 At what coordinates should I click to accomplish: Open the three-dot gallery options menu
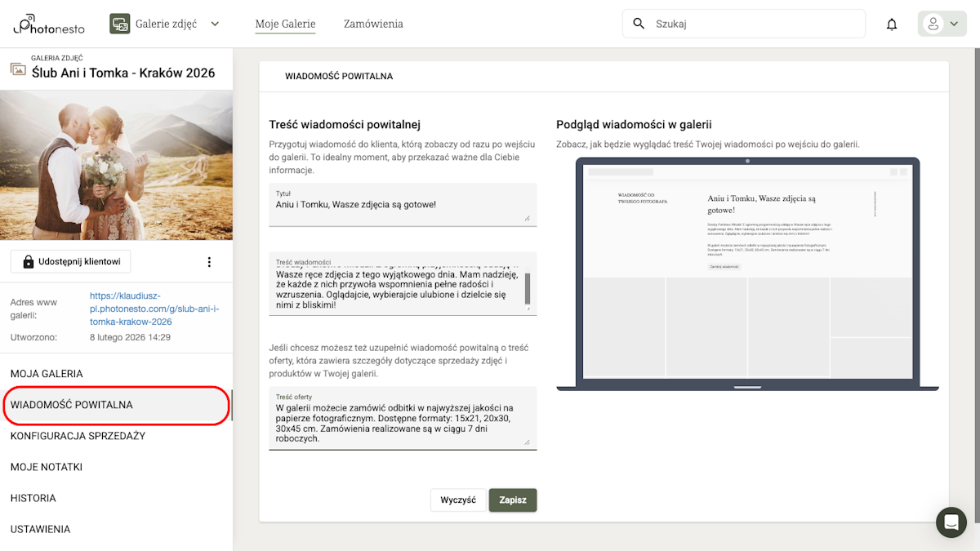209,261
